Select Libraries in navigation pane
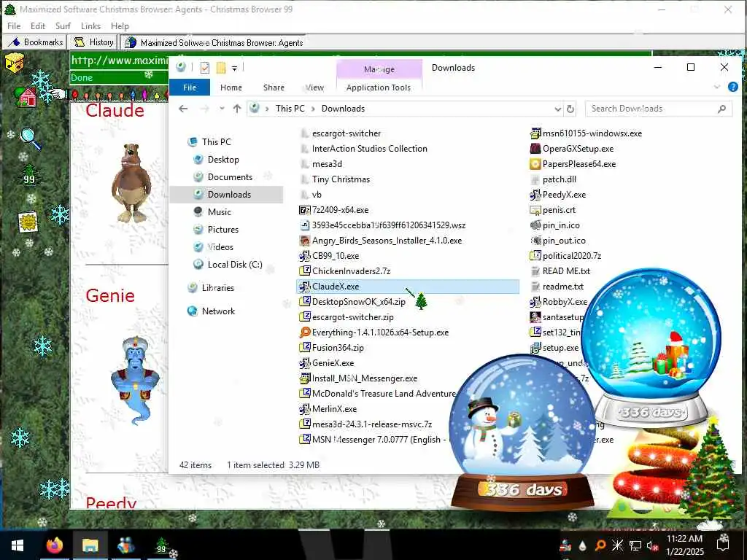The image size is (747, 560). [x=217, y=287]
